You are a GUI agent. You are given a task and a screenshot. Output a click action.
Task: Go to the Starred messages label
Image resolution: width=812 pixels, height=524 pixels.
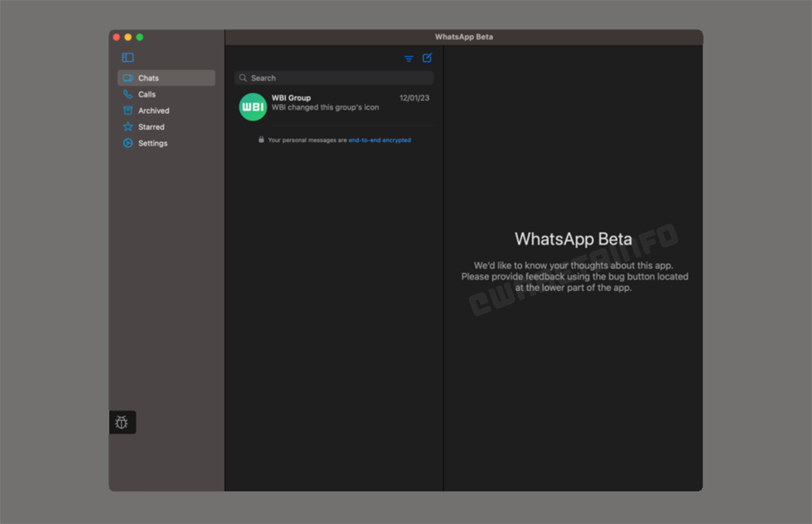151,127
